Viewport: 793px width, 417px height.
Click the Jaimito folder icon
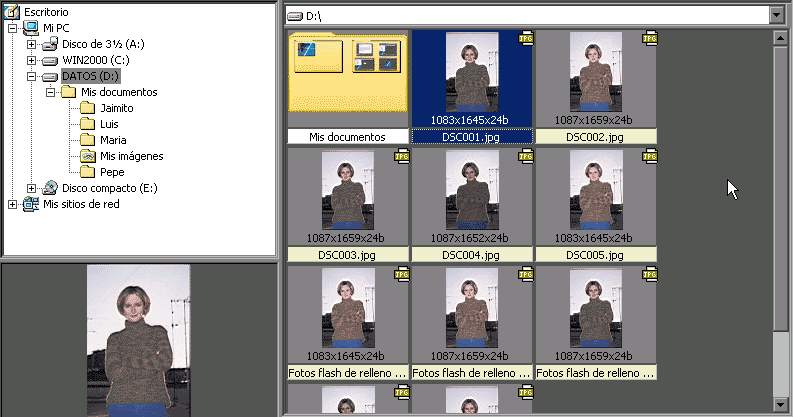pos(87,108)
